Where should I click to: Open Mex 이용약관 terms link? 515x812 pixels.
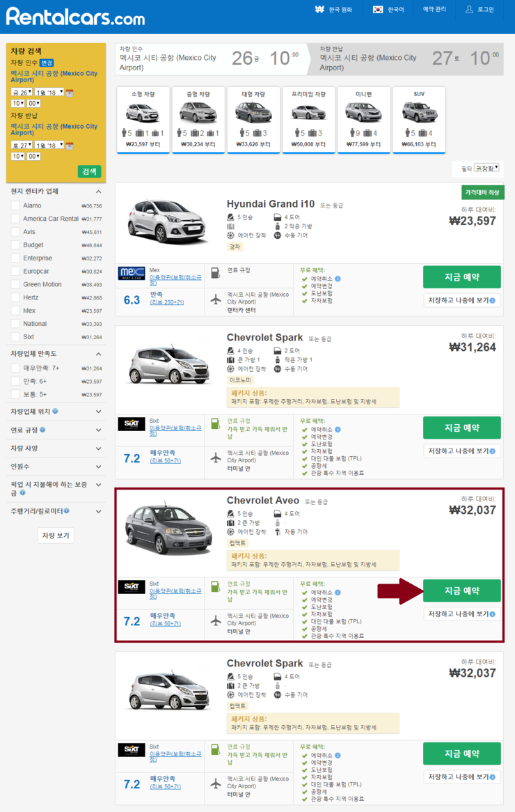point(175,280)
